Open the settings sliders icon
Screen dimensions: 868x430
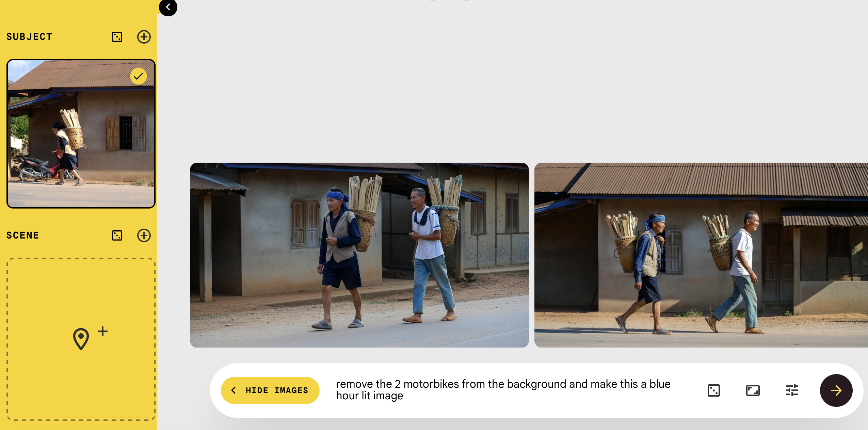[792, 390]
